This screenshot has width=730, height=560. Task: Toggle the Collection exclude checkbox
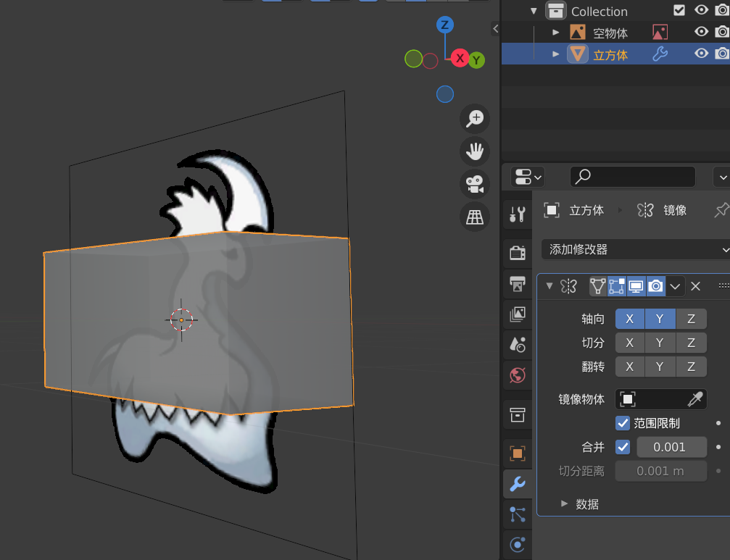tap(679, 10)
